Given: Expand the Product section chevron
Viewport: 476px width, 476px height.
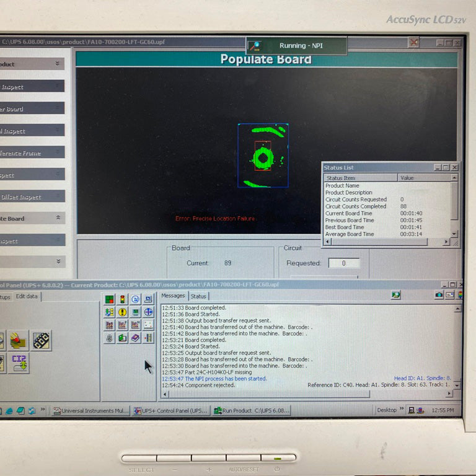Looking at the screenshot, I should tap(58, 64).
